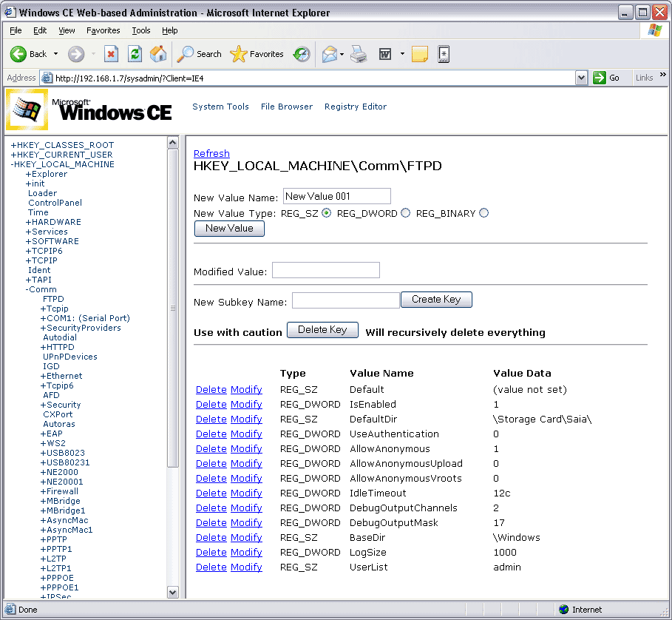Click the Delete Key button

(x=322, y=330)
